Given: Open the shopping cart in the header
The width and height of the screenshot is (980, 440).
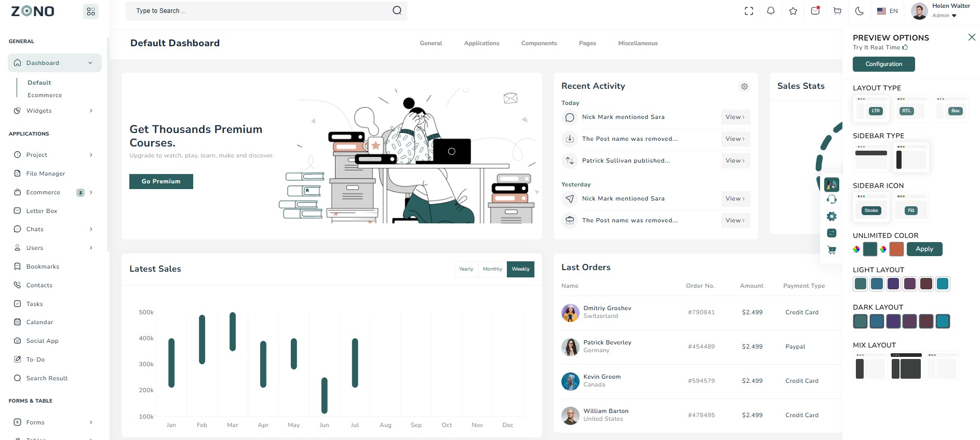Looking at the screenshot, I should point(837,11).
